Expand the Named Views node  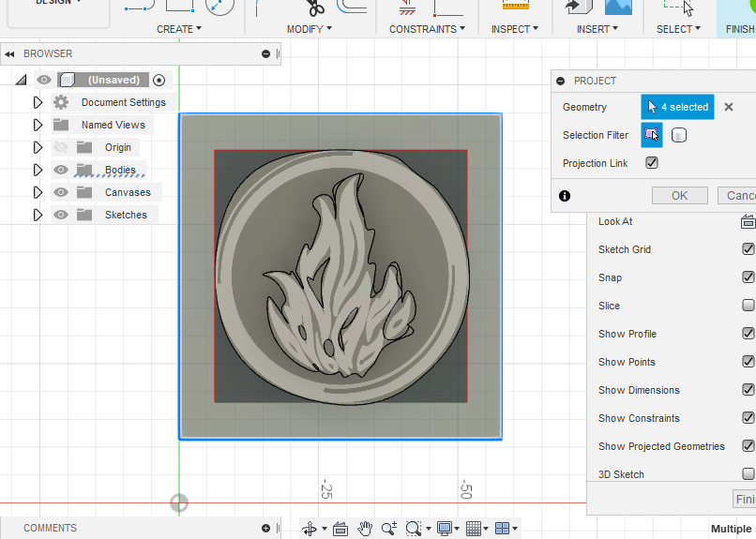pos(38,125)
